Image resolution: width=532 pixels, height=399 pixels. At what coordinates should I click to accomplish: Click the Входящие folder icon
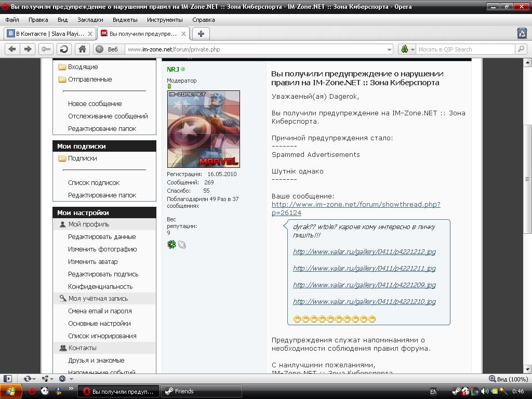[x=62, y=67]
